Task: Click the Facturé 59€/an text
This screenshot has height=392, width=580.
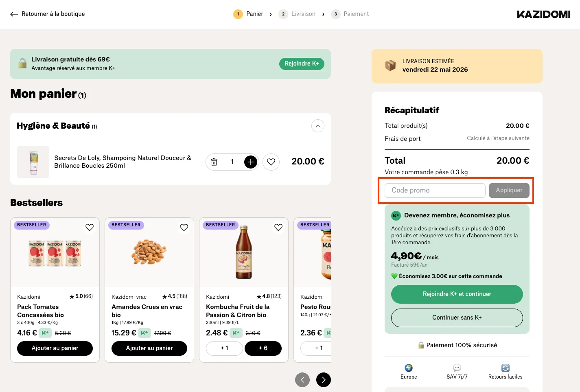Action: coord(409,265)
